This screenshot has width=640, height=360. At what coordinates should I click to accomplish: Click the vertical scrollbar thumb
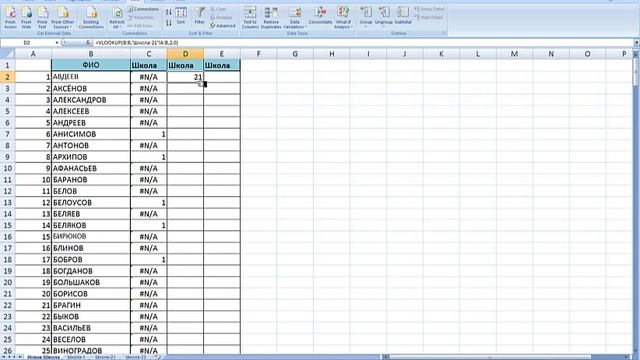[636, 71]
